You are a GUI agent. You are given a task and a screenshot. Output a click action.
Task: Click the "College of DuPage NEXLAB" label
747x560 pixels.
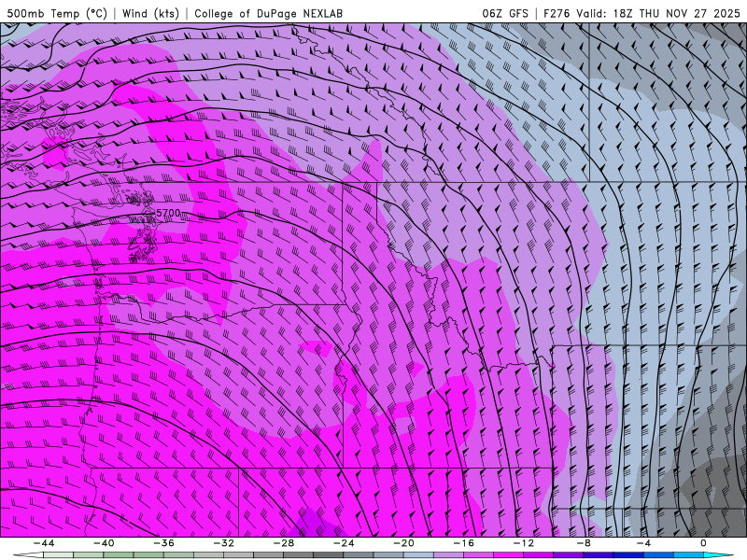point(268,13)
